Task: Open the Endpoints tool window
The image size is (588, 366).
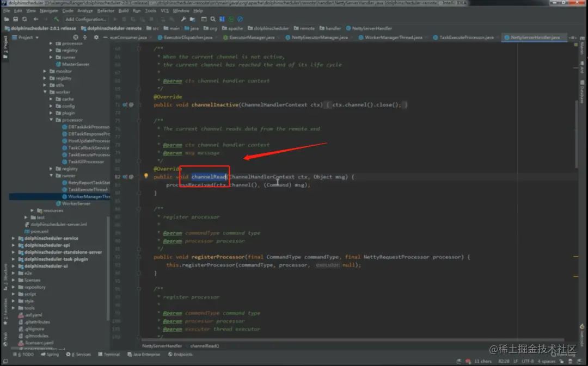Action: point(180,355)
